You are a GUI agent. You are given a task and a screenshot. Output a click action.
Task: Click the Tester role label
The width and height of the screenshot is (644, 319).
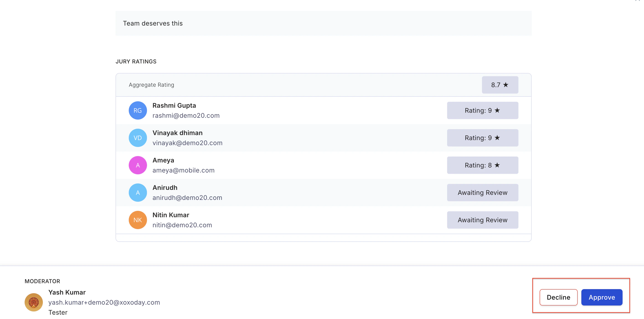58,312
